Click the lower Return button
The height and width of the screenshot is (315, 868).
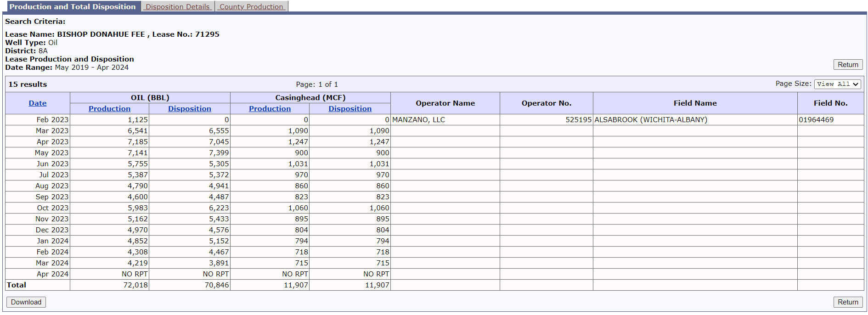[x=848, y=302]
